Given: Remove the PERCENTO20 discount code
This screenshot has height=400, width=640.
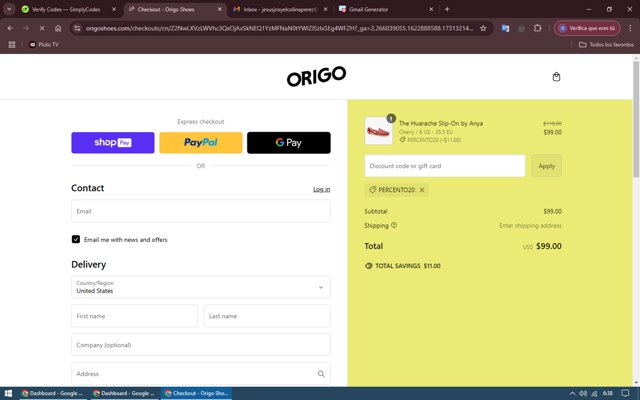Looking at the screenshot, I should [422, 190].
